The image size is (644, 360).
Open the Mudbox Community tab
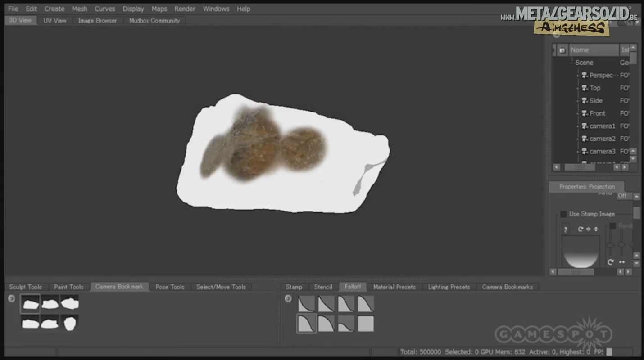click(x=154, y=21)
